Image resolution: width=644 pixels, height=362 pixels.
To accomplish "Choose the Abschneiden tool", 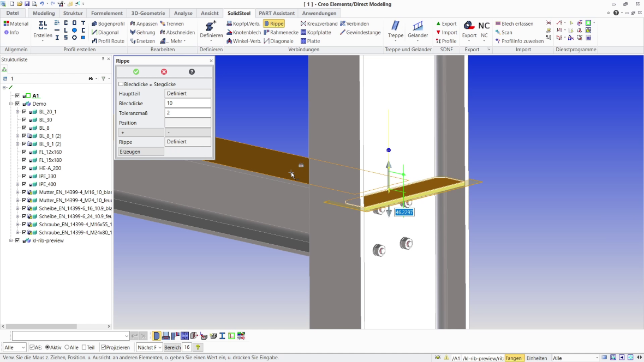I will pos(177,32).
